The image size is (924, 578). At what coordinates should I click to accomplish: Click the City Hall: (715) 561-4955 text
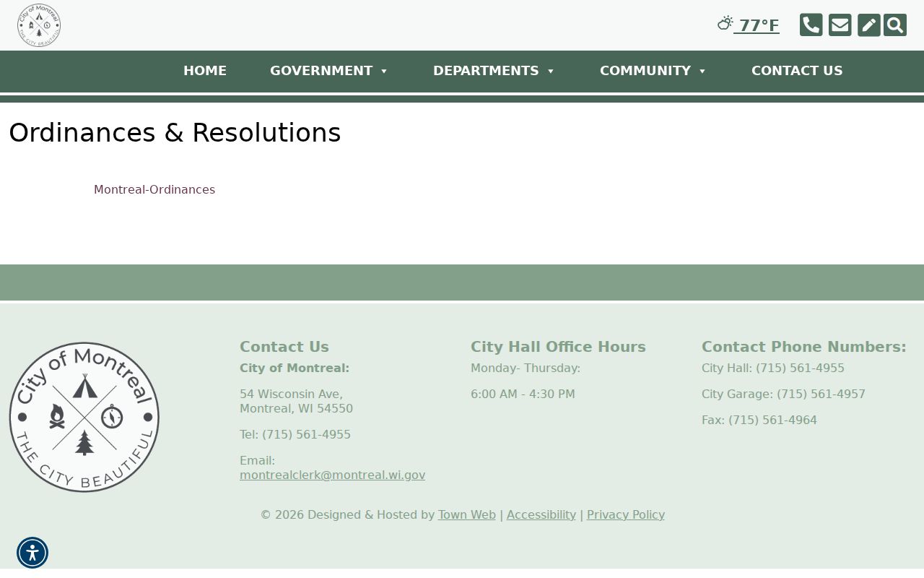(773, 368)
